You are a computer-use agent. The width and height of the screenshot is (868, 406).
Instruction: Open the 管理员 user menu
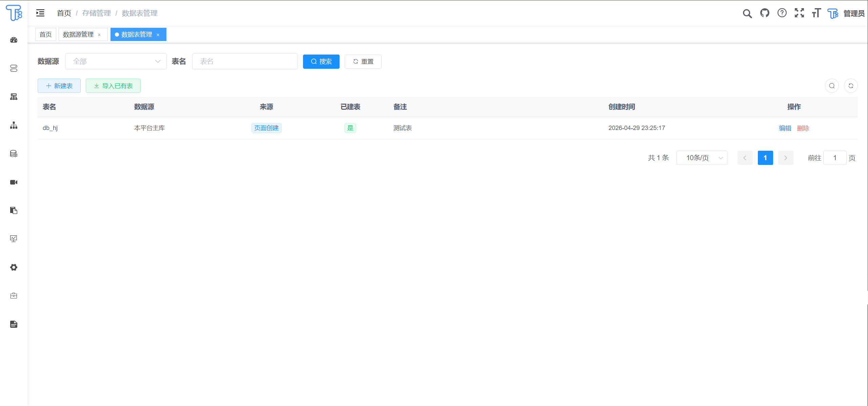(x=854, y=13)
